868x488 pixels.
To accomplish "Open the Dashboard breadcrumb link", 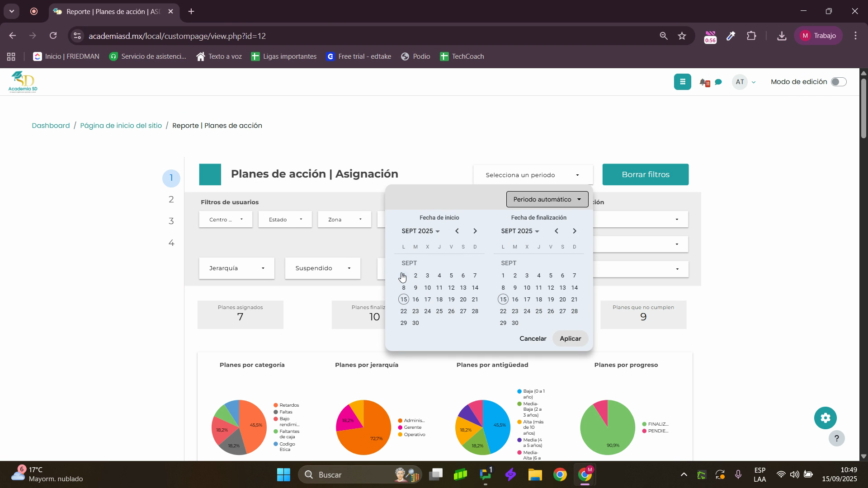I will coord(51,126).
